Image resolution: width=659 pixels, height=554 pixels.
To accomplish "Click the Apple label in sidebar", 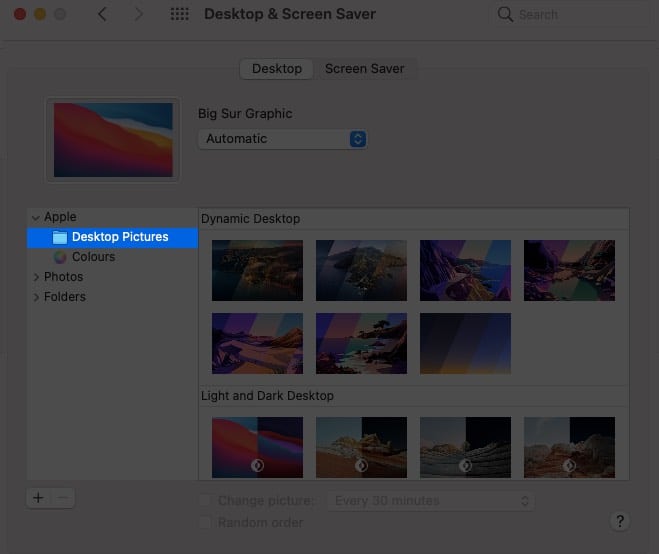I will pos(60,217).
